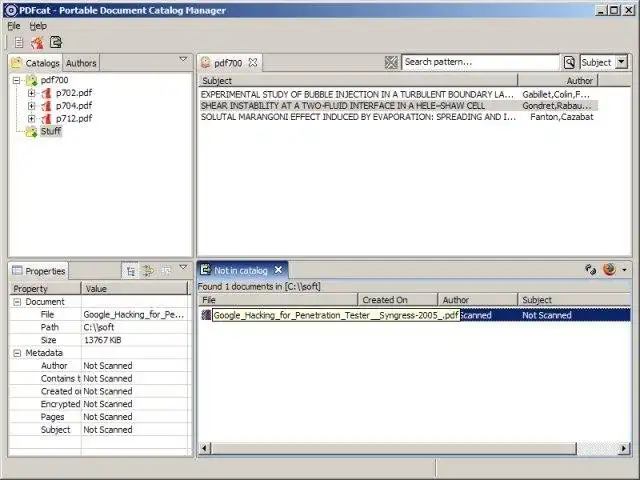Select the pdf700 catalog in the tree

coord(54,80)
